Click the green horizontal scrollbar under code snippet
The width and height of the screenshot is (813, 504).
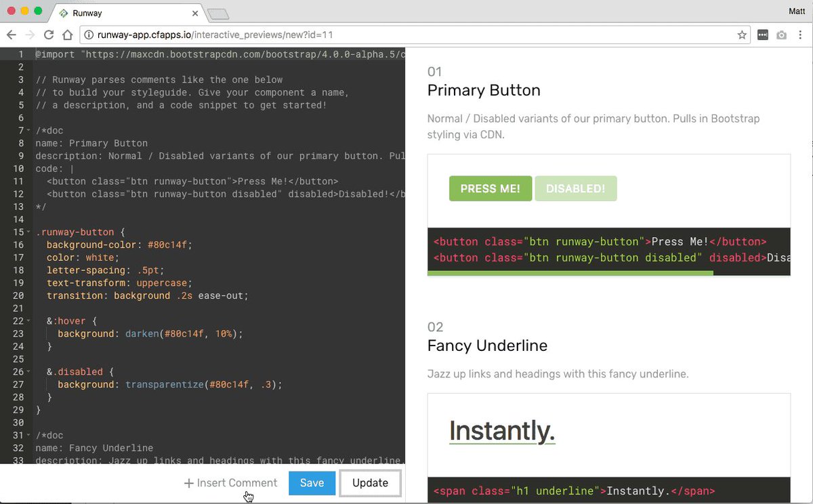(570, 273)
